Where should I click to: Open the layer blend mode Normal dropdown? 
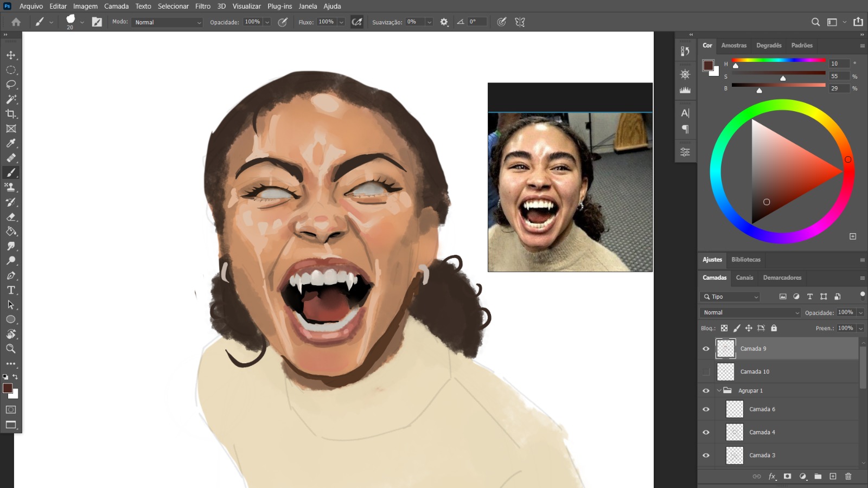tap(750, 313)
